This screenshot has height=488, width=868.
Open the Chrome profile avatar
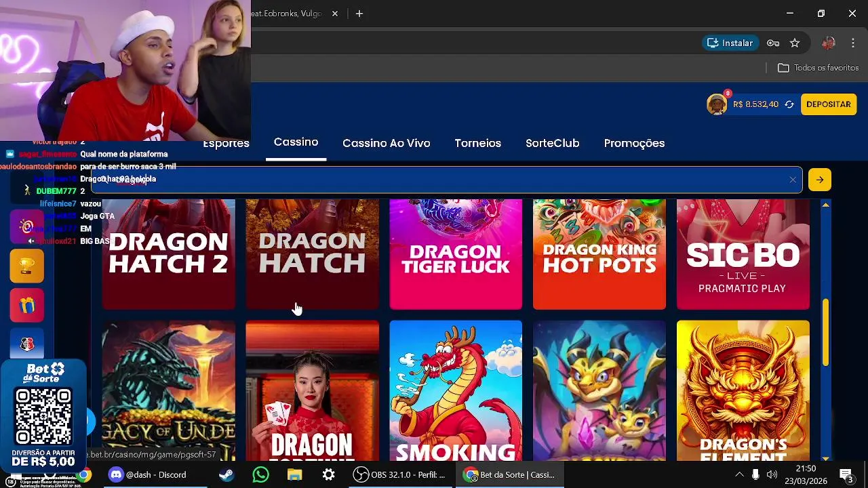point(828,43)
